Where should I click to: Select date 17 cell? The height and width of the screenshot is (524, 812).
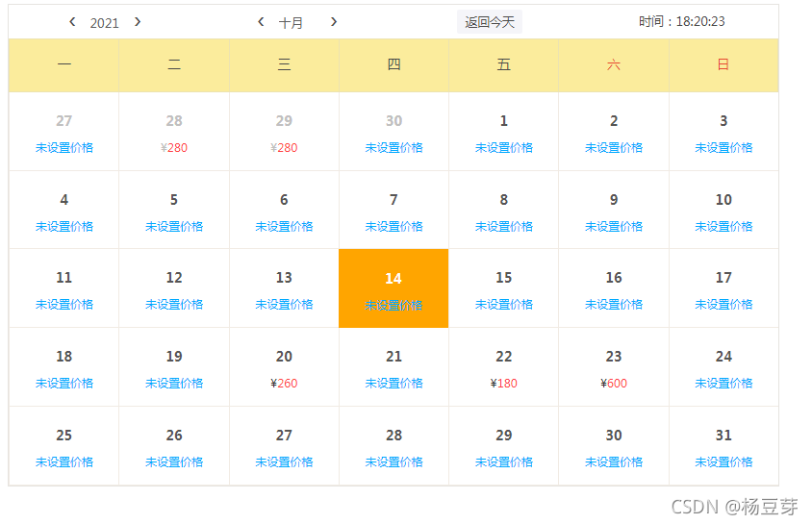(x=723, y=288)
